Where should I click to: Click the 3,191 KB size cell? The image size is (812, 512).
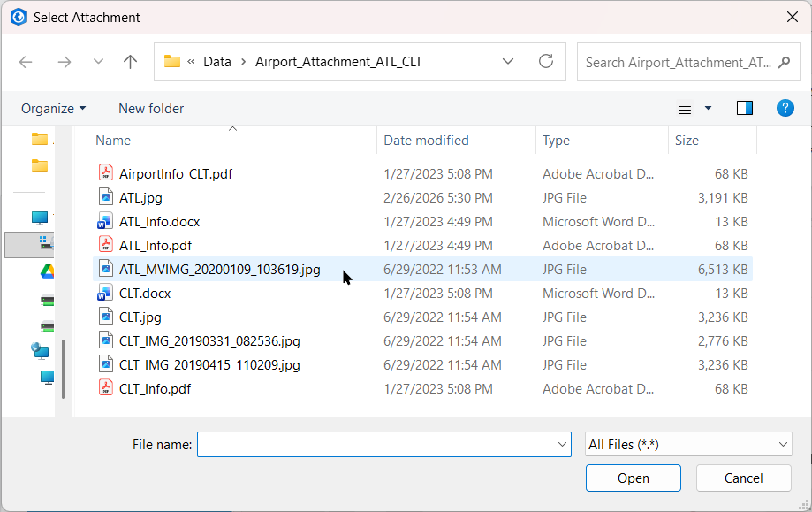(x=723, y=198)
